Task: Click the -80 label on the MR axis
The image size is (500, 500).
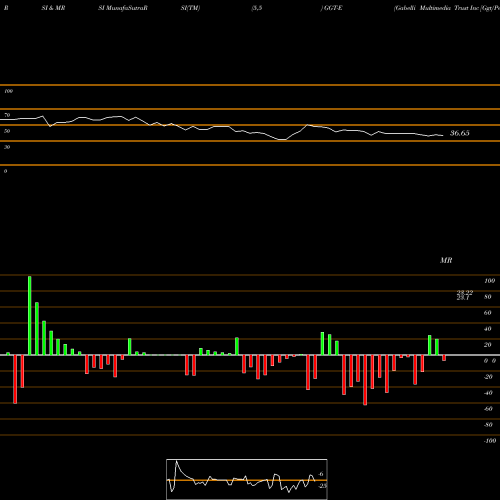Action: [x=488, y=425]
